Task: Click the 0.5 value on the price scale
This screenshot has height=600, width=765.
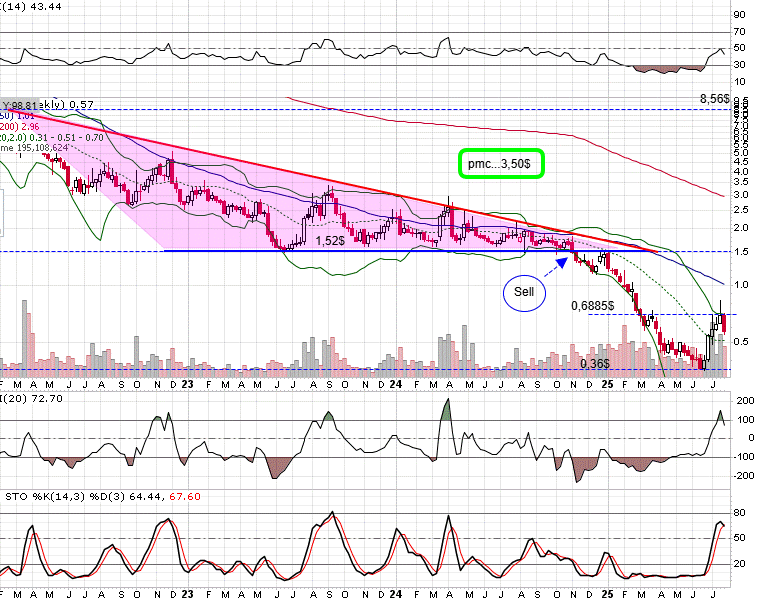Action: (x=742, y=341)
